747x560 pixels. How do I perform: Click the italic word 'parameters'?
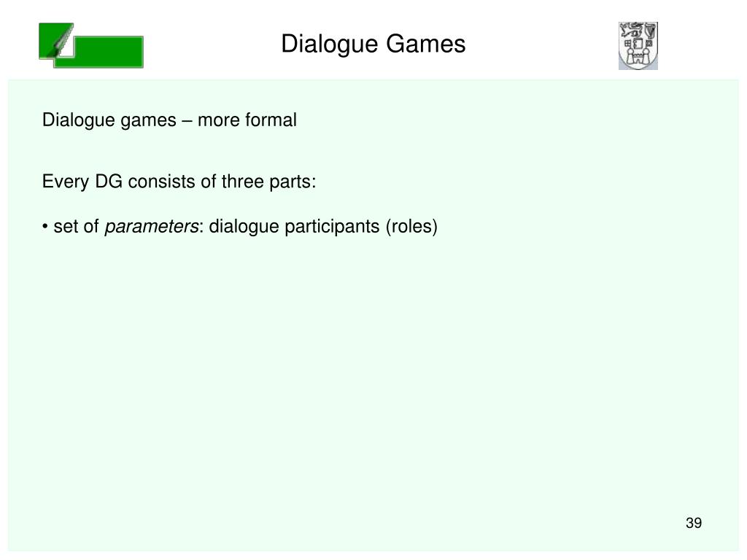pyautogui.click(x=152, y=226)
